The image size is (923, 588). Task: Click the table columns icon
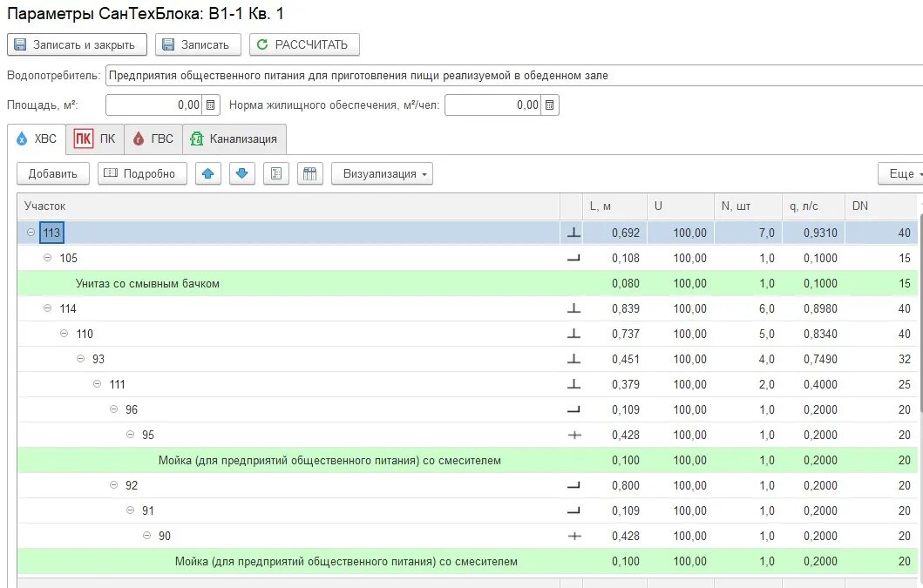pyautogui.click(x=310, y=173)
